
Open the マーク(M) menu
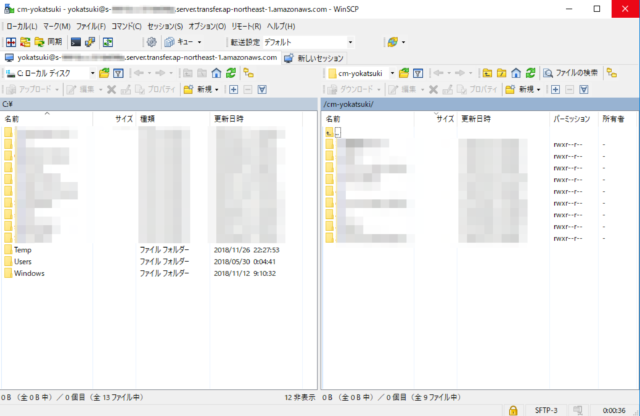pos(57,27)
